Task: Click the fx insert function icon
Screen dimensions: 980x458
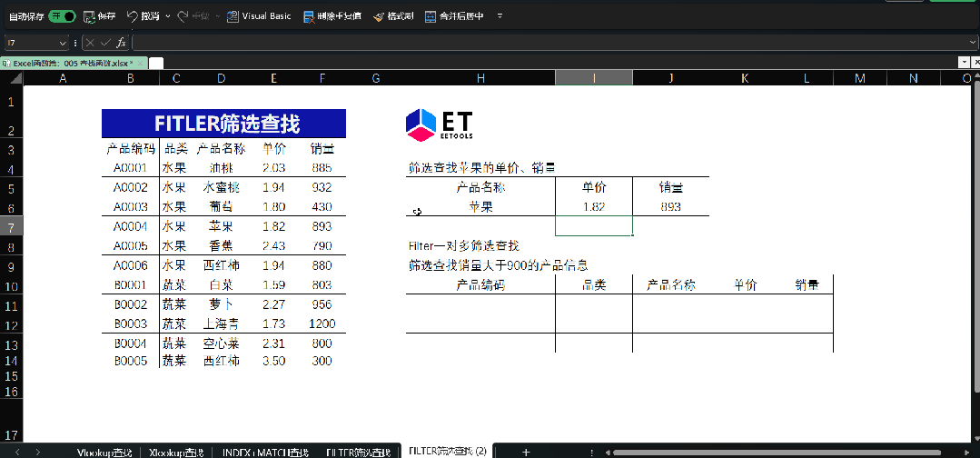Action: [x=121, y=43]
